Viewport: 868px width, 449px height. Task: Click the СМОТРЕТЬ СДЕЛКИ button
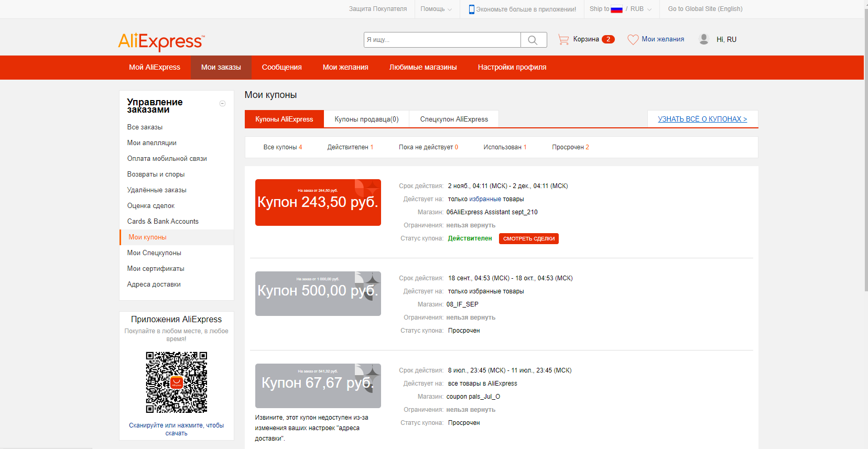[529, 238]
